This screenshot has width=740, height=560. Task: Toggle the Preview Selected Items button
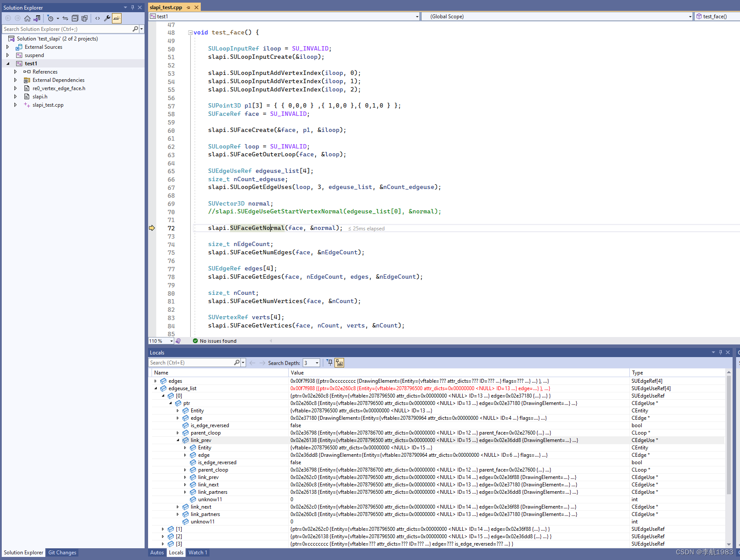(x=117, y=18)
